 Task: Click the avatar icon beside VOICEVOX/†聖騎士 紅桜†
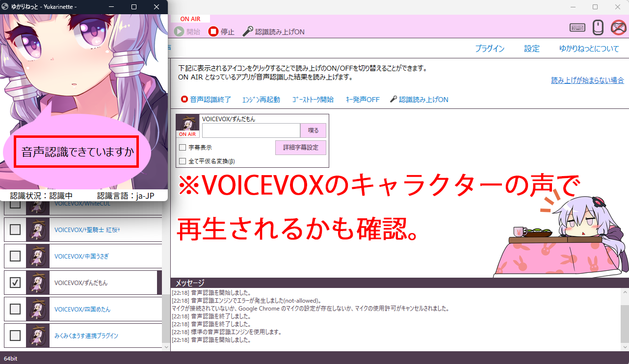(x=38, y=229)
